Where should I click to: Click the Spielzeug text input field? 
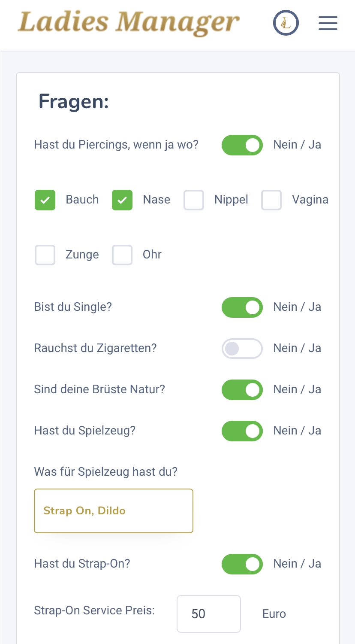[x=114, y=511]
